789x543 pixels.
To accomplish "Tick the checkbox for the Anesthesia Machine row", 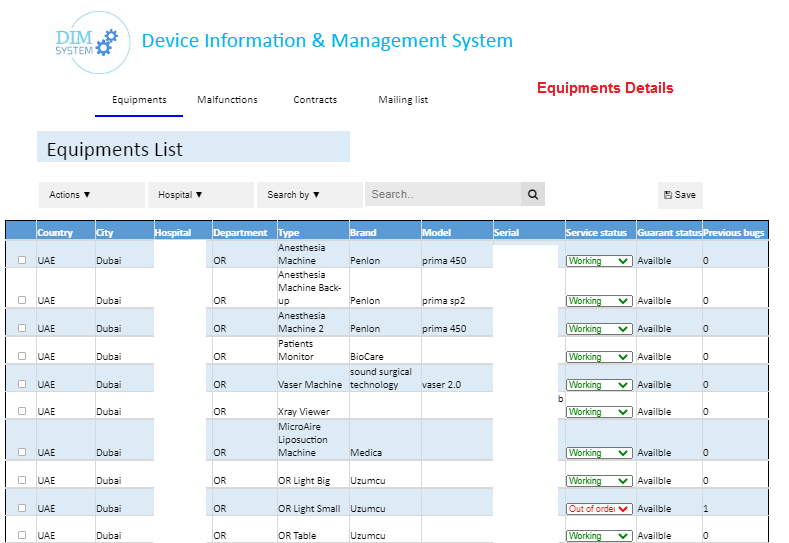I will tap(22, 260).
